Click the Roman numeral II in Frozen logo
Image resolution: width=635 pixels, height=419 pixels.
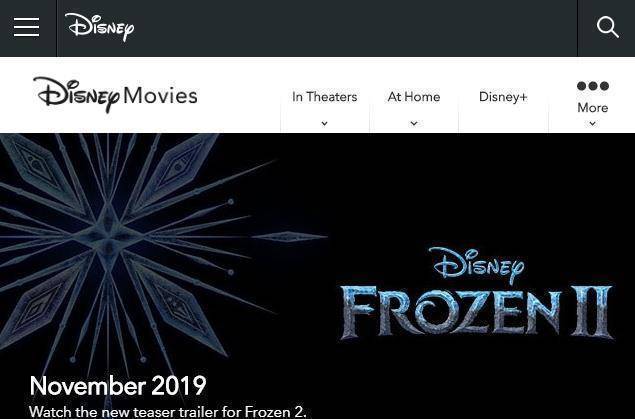[592, 312]
